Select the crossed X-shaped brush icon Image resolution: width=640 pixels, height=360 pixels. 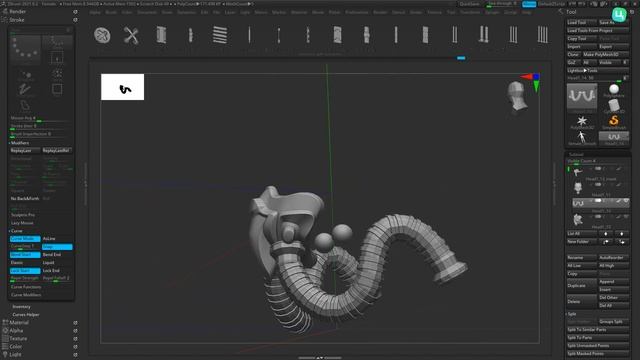pyautogui.click(x=131, y=35)
